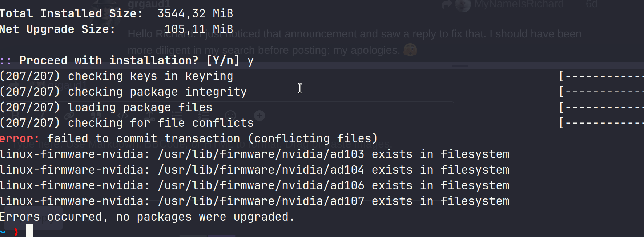The image size is (644, 237).
Task: Click the purple double-colon prompt marker
Action: [6, 60]
